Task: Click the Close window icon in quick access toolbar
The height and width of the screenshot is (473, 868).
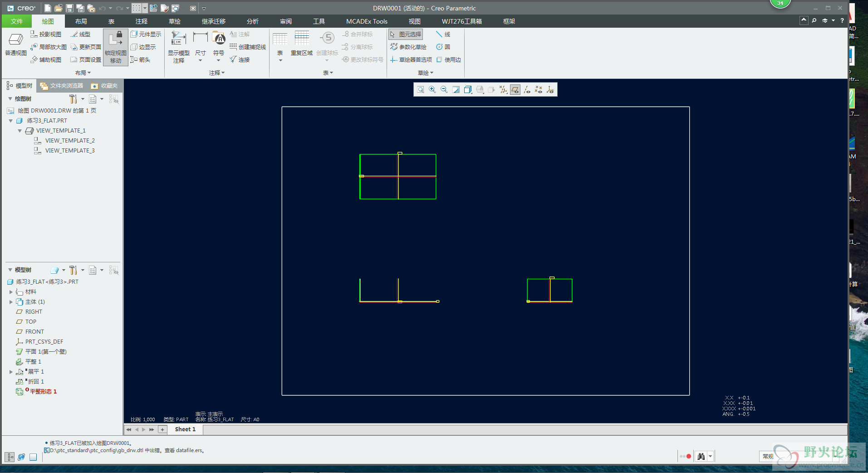Action: (x=193, y=8)
